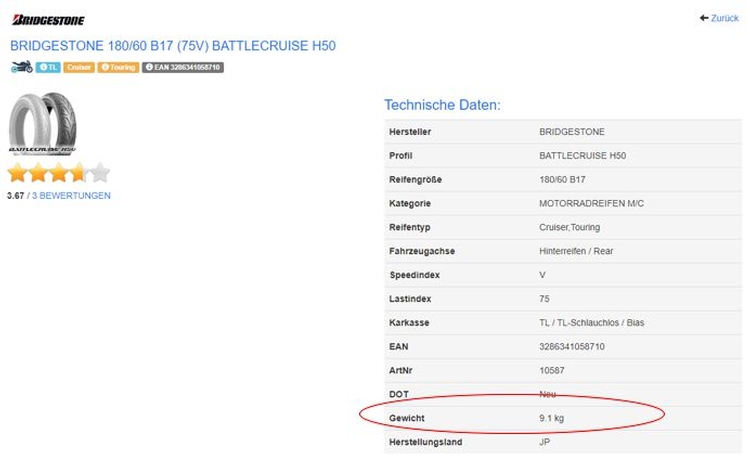Go back via the Zurück link
The height and width of the screenshot is (461, 750).
(x=719, y=18)
